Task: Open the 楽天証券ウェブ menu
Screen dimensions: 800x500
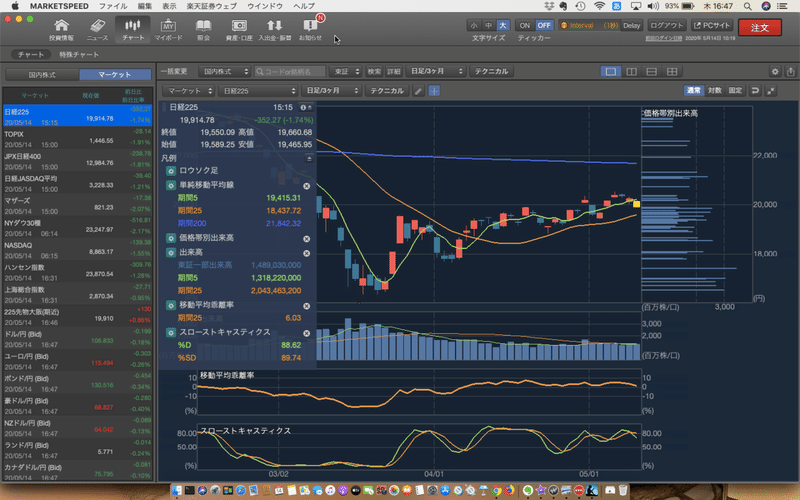Action: (x=212, y=6)
